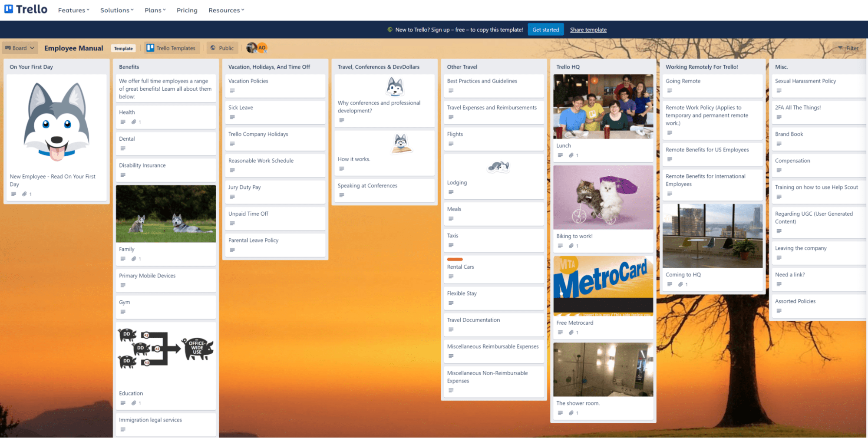Open the Share template link
This screenshot has height=438, width=868.
coord(588,30)
